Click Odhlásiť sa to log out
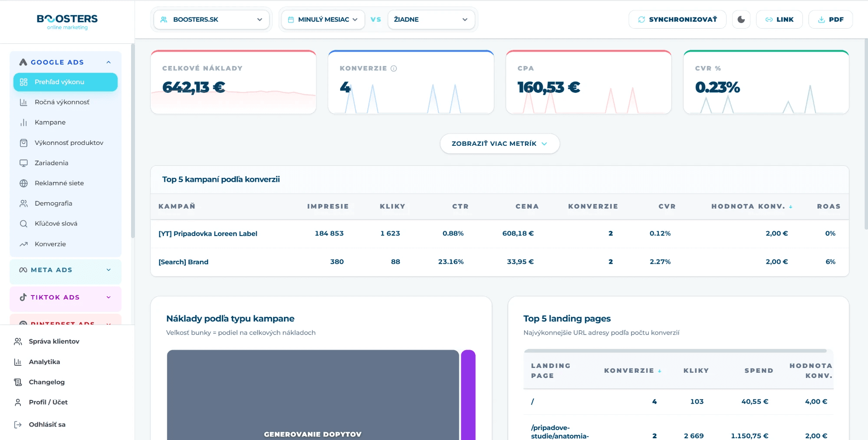This screenshot has width=868, height=440. [47, 425]
